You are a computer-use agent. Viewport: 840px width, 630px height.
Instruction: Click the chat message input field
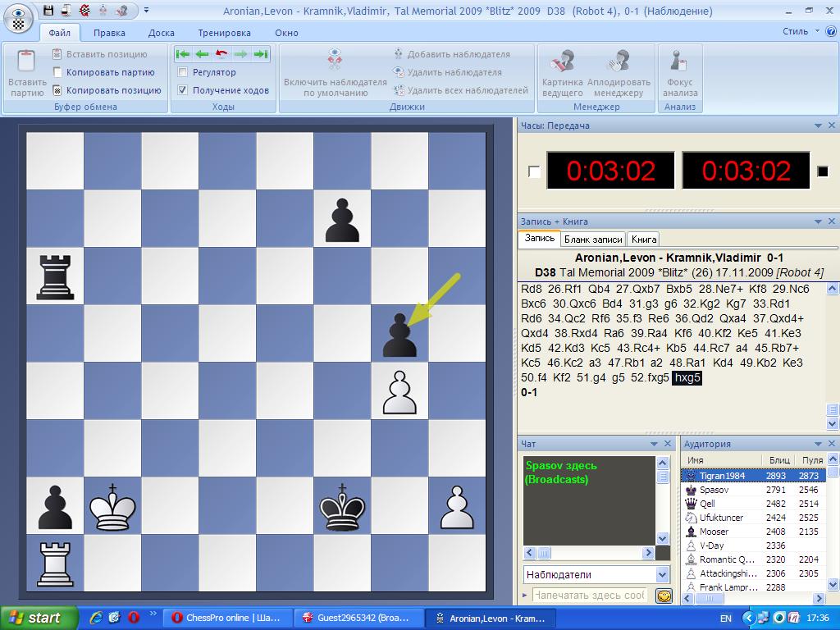(x=588, y=595)
